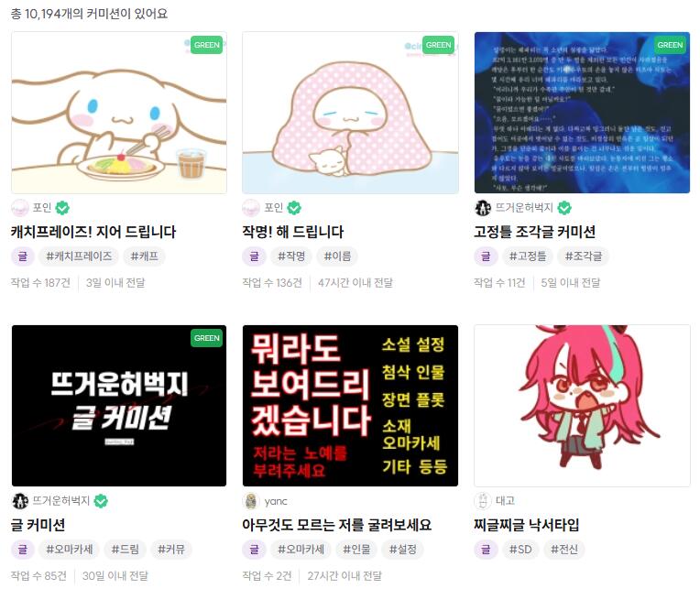Open the pink-haired chibi thumbnail
The width and height of the screenshot is (700, 589).
coord(582,406)
